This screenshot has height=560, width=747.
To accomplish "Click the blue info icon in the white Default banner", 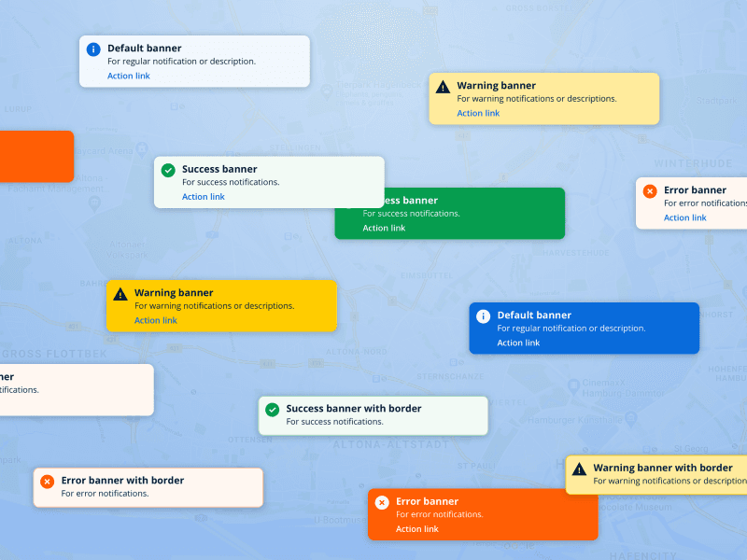I will pyautogui.click(x=93, y=49).
